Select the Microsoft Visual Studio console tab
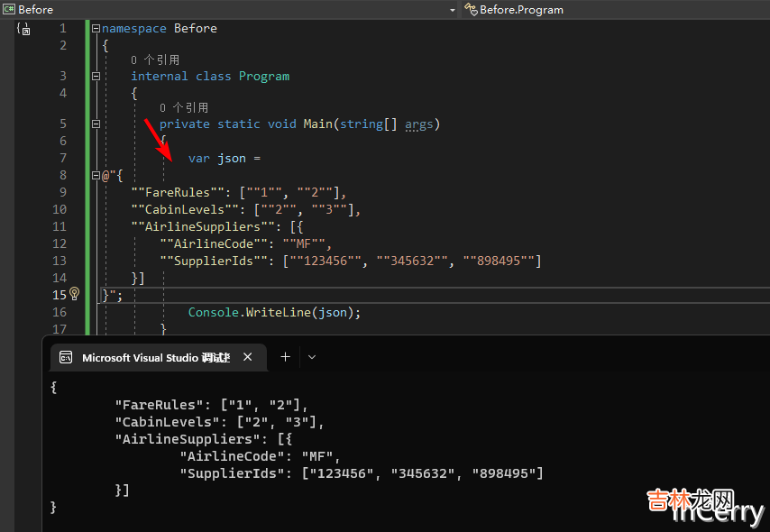The width and height of the screenshot is (770, 532). [x=155, y=357]
